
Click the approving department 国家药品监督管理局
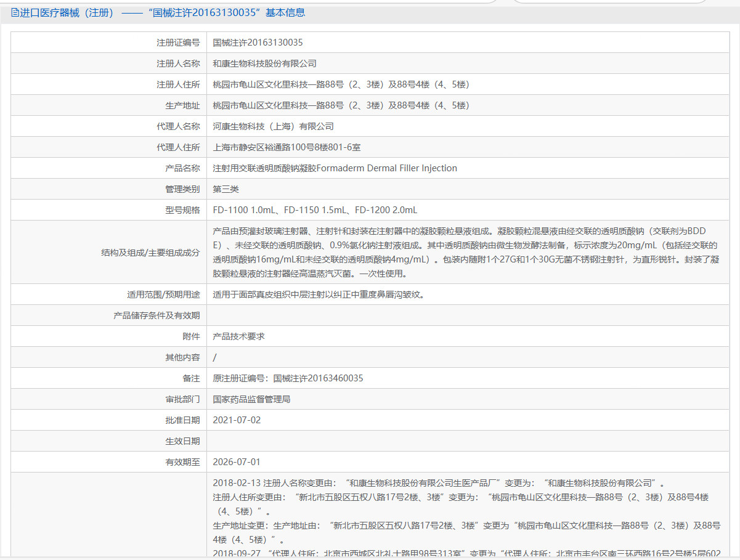[x=251, y=399]
